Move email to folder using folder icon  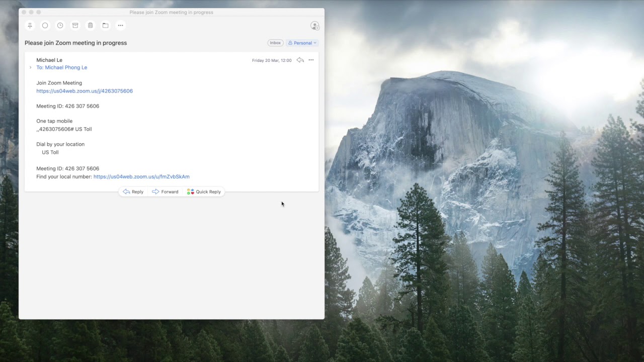[x=105, y=26]
